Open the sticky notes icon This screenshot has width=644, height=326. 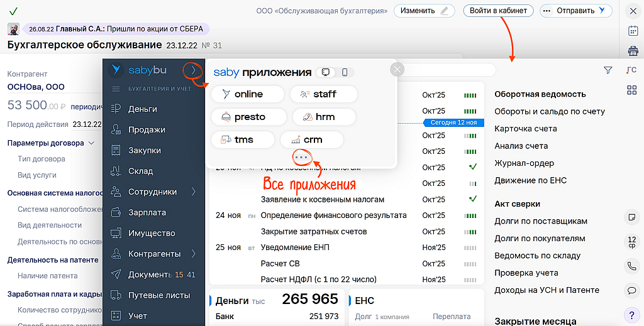point(631,217)
